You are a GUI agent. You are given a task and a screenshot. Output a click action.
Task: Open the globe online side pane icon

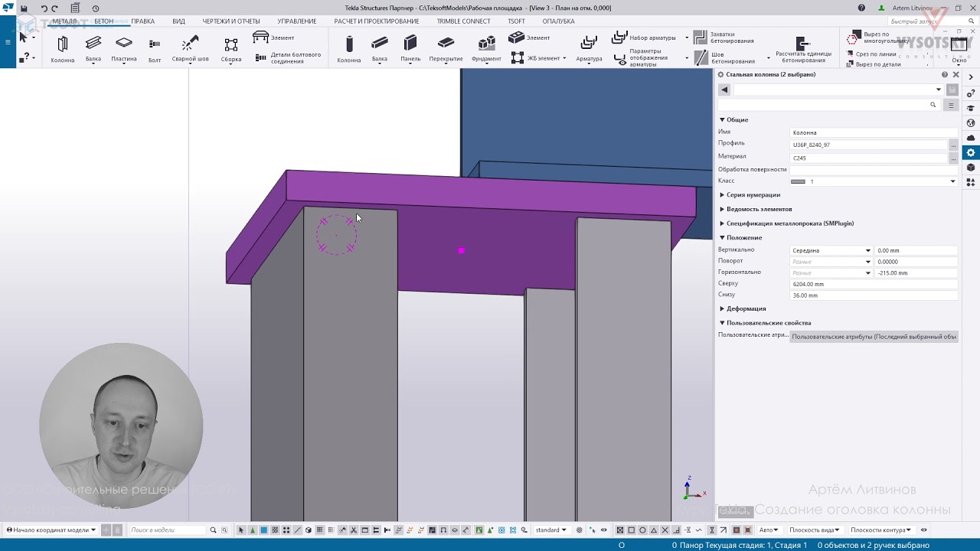pyautogui.click(x=971, y=123)
